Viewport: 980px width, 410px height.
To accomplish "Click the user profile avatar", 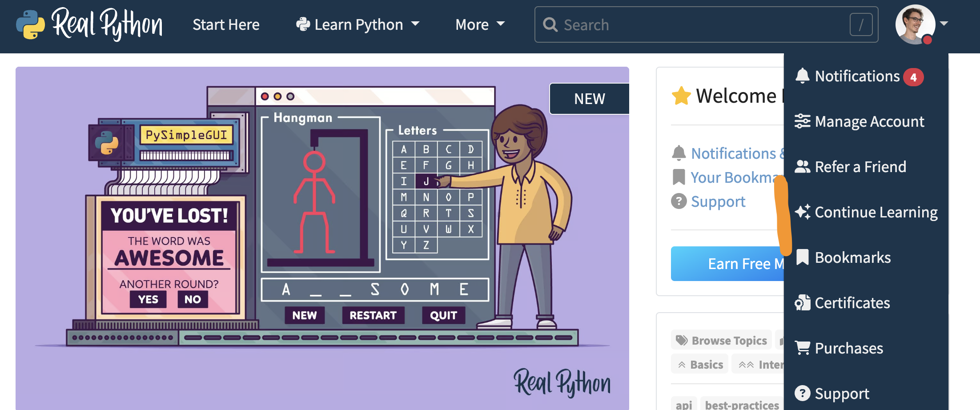I will tap(915, 24).
